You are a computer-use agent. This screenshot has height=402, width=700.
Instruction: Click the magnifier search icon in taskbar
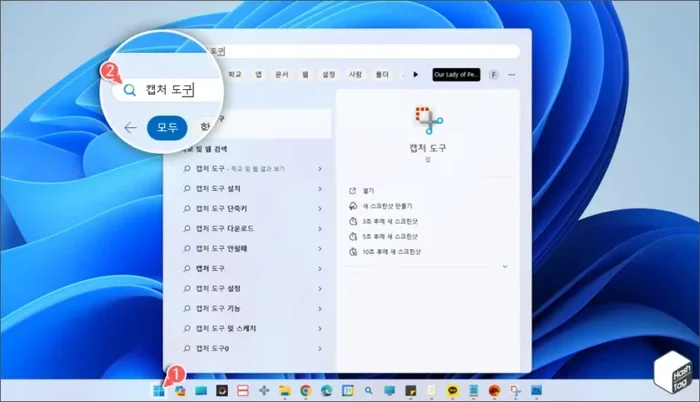[368, 391]
